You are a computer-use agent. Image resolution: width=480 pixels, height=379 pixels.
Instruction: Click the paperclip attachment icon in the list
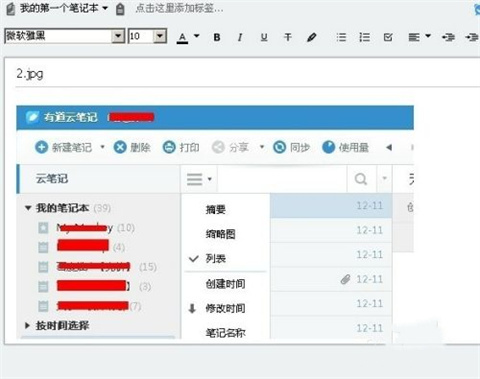pyautogui.click(x=346, y=279)
